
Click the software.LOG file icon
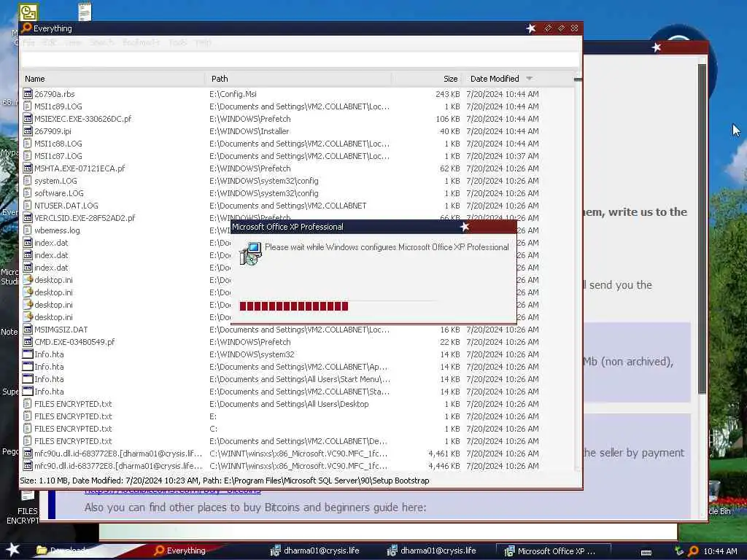point(28,192)
